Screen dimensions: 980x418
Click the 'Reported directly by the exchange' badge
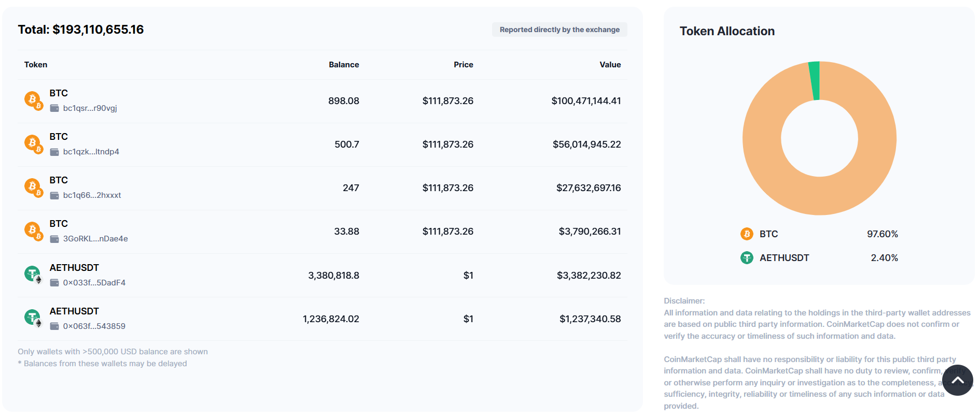pos(559,30)
